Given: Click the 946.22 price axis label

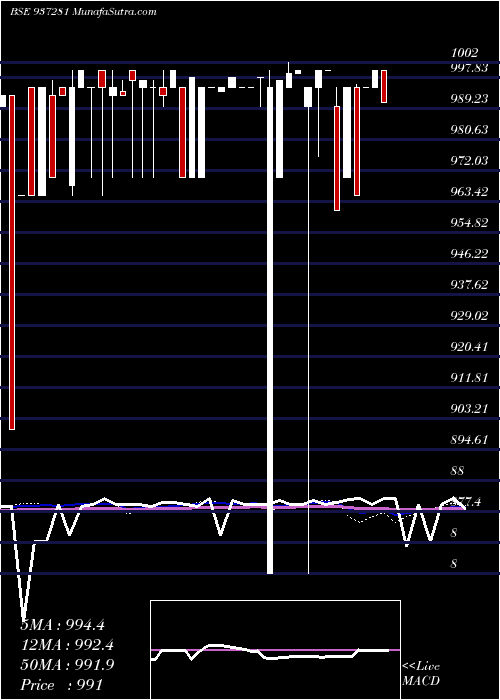Looking at the screenshot, I should point(470,254).
